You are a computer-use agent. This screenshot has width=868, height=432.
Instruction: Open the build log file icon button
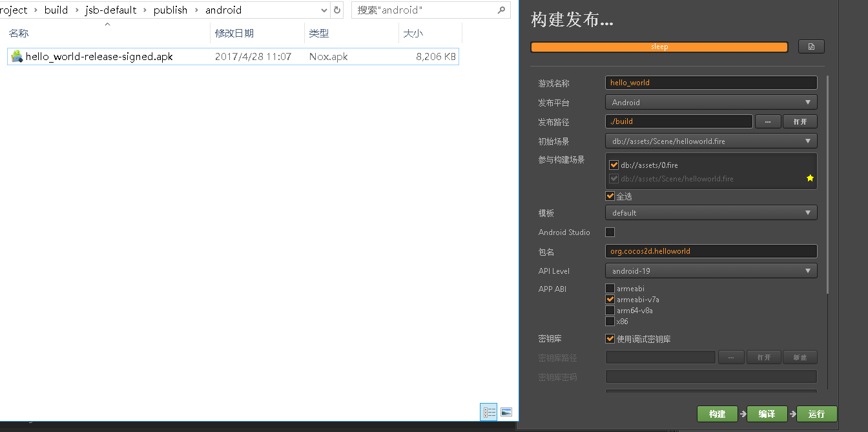click(x=811, y=46)
